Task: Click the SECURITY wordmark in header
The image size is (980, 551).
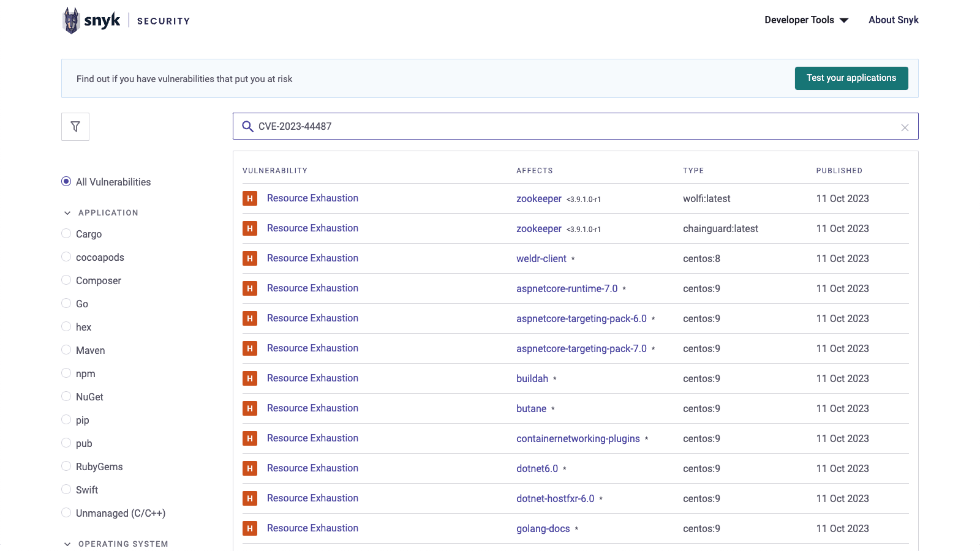Action: point(164,21)
